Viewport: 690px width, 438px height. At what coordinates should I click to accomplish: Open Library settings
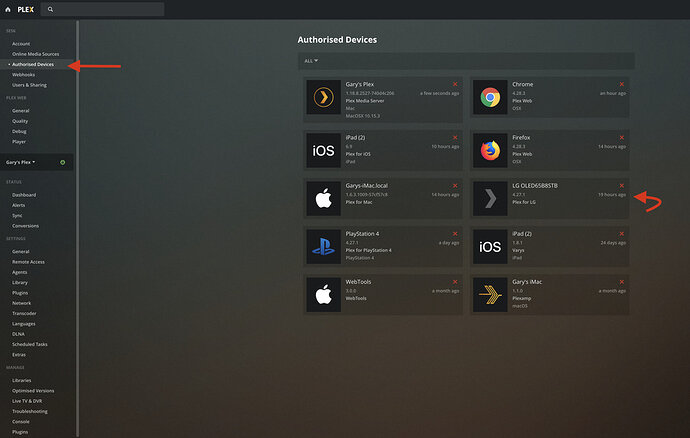20,283
